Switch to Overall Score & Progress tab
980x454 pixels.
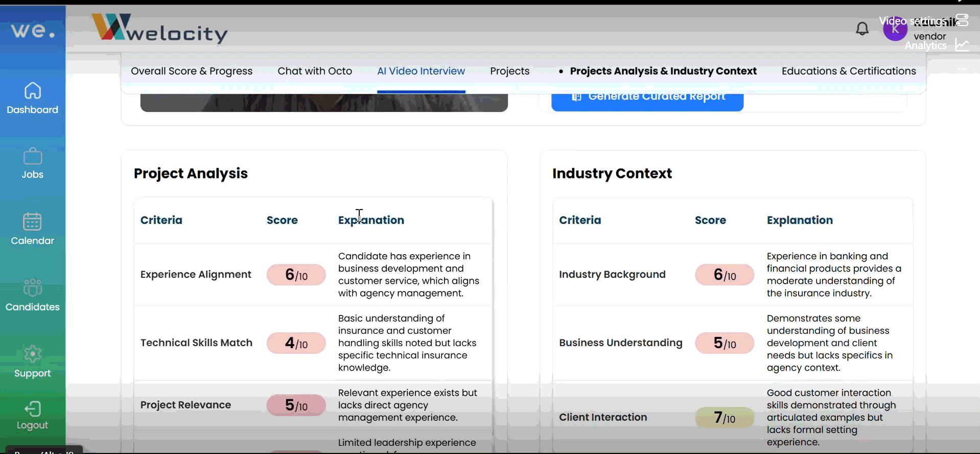pos(192,71)
